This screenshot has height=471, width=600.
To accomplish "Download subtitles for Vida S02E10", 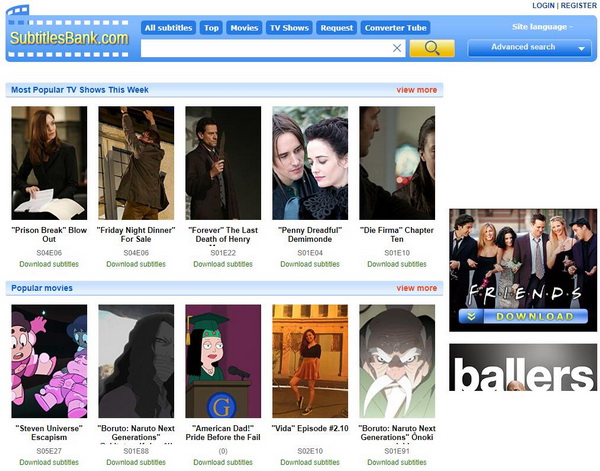I will point(310,463).
